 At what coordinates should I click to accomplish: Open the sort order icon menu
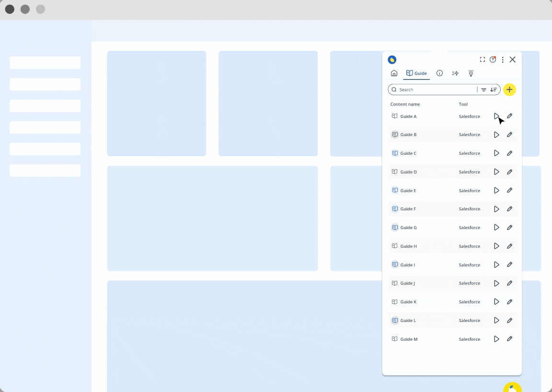[x=494, y=90]
